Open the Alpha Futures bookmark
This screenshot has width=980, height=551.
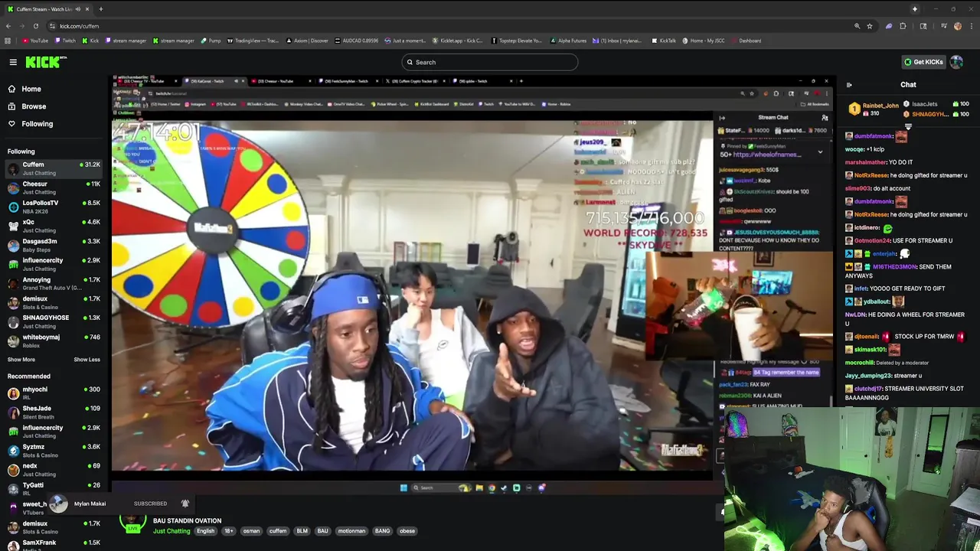[568, 41]
